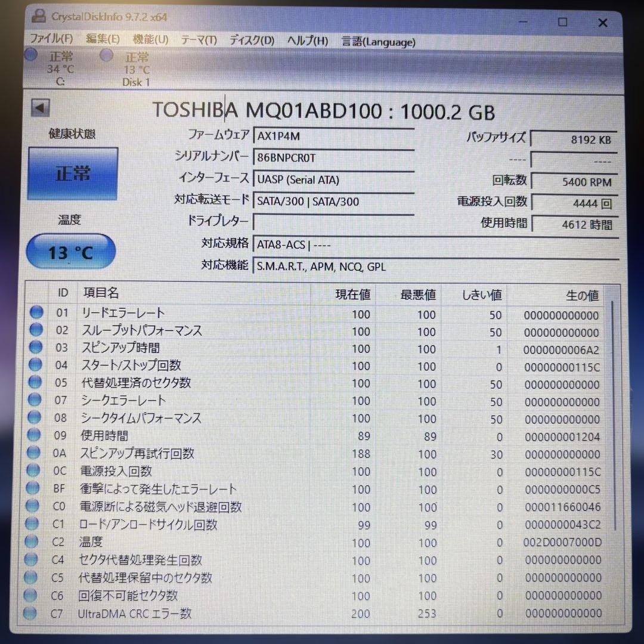Click the status icon for スループットパフォーマンス
644x644 pixels.
coord(36,329)
